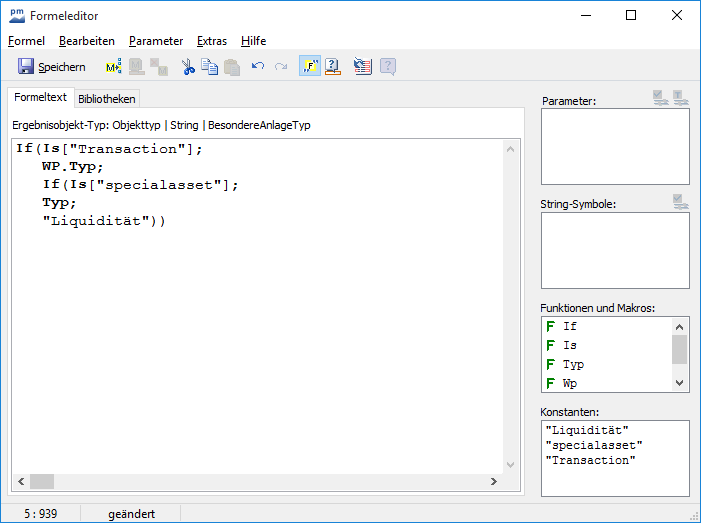
Task: Click the yellow macro icon in toolbar
Action: click(113, 67)
